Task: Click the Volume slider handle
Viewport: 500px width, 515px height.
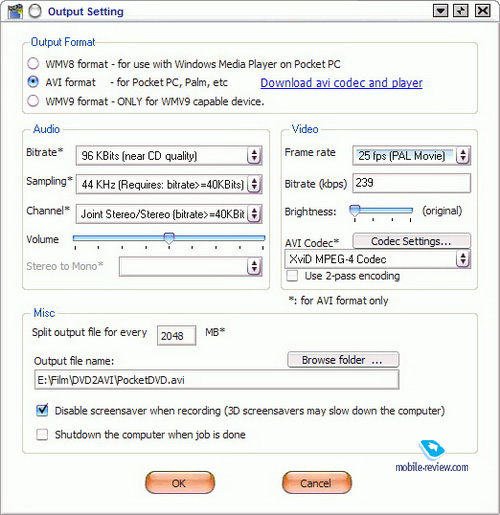Action: pyautogui.click(x=169, y=238)
